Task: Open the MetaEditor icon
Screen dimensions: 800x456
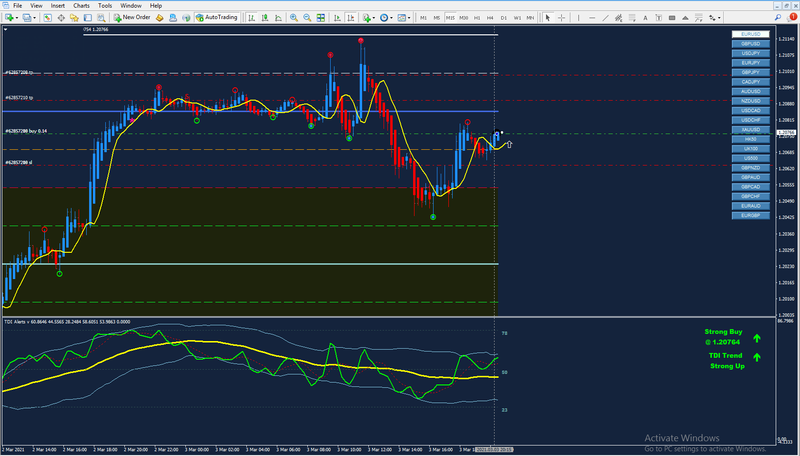Action: click(160, 18)
